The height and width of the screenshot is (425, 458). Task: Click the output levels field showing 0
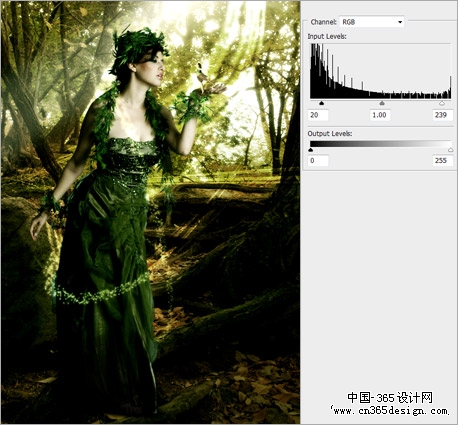click(x=318, y=161)
